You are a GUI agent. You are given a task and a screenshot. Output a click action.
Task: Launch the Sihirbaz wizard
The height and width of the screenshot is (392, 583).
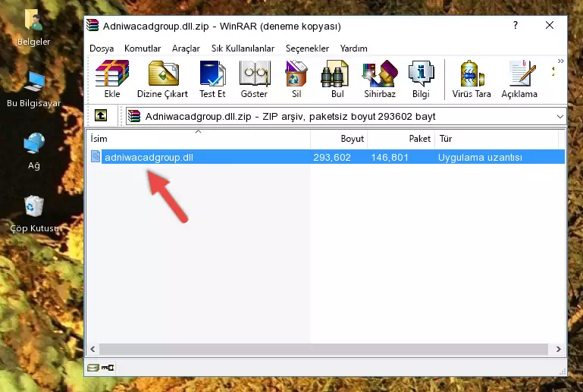[380, 79]
